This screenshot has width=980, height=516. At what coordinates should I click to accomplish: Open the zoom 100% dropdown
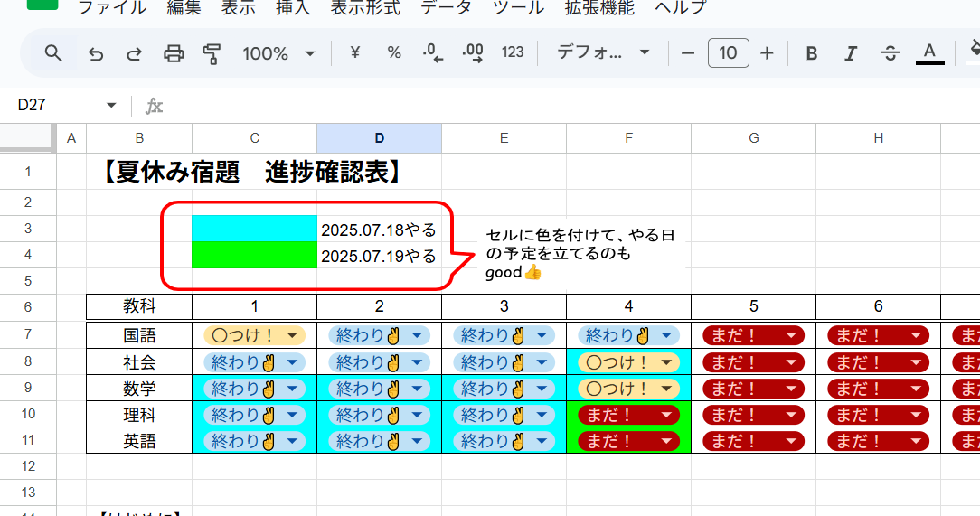[278, 53]
